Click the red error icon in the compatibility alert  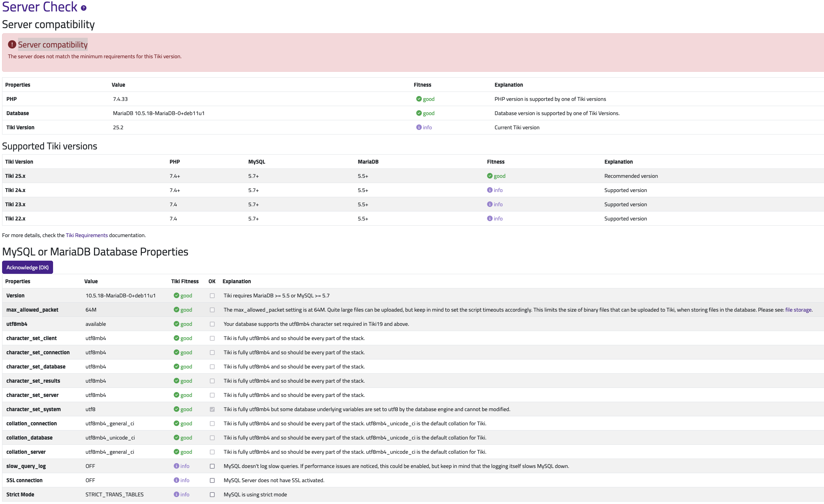12,44
